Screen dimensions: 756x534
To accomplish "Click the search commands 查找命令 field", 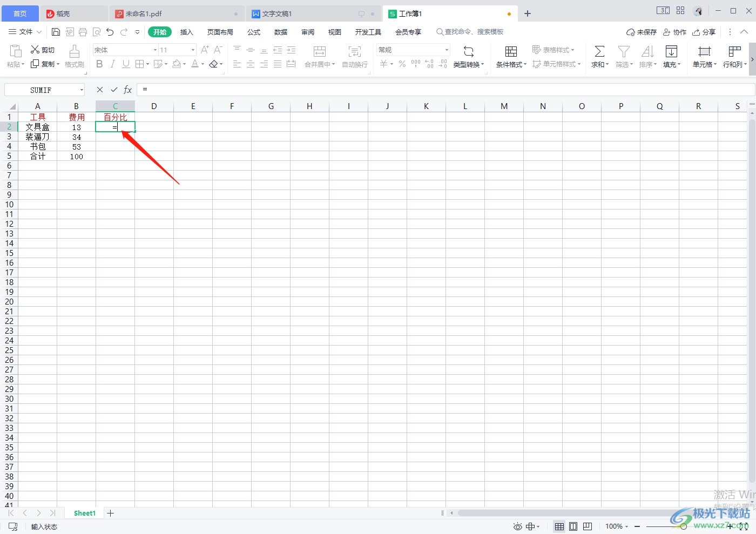I will click(x=470, y=32).
